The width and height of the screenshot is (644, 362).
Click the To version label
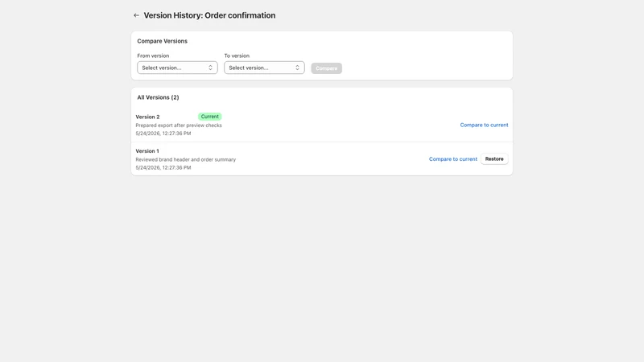tap(237, 56)
